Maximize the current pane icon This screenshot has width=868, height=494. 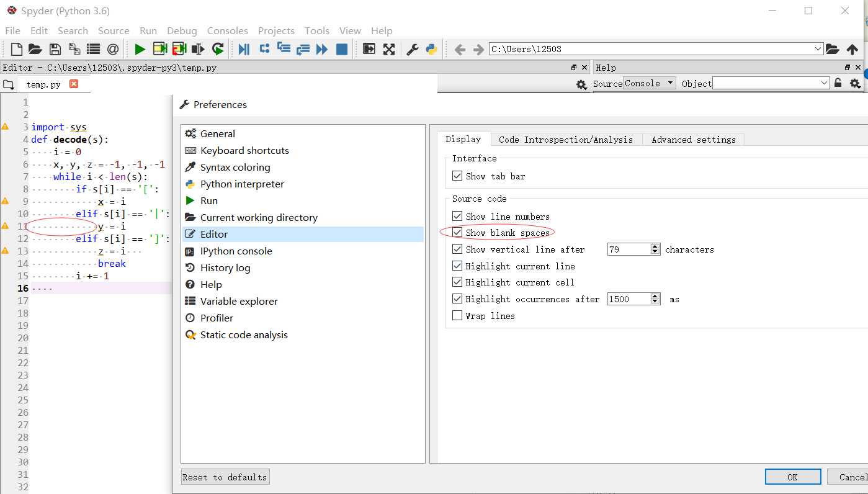point(369,49)
